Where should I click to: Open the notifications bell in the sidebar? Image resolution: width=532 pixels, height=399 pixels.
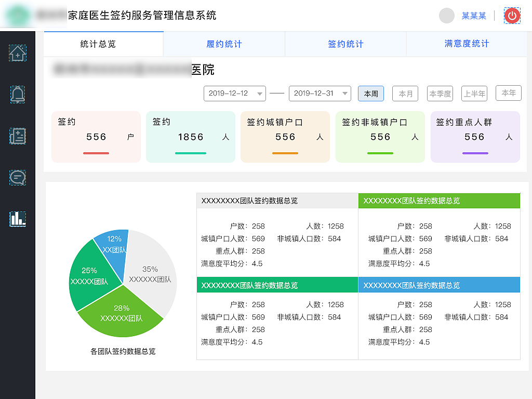click(x=18, y=95)
